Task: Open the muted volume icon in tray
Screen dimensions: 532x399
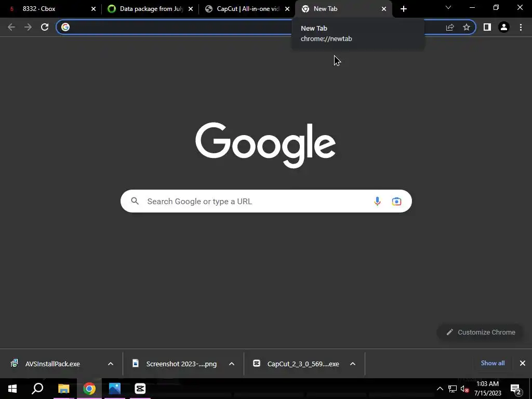Action: click(x=465, y=389)
